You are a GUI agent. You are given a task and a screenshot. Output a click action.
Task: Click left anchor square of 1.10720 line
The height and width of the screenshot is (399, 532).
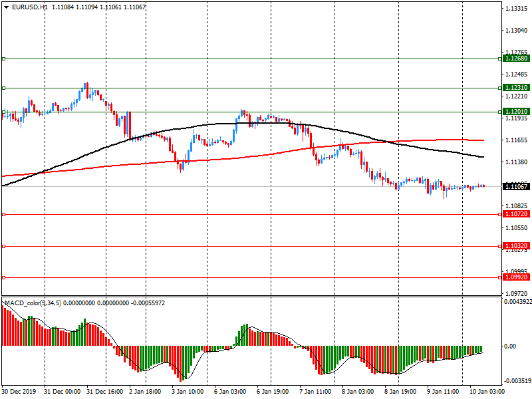3,214
